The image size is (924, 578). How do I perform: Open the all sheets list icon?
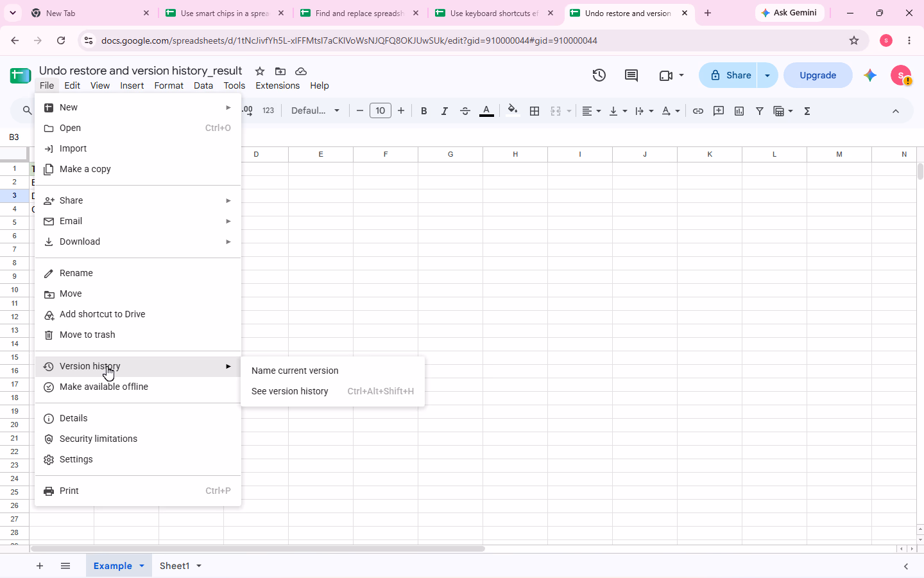coord(65,566)
